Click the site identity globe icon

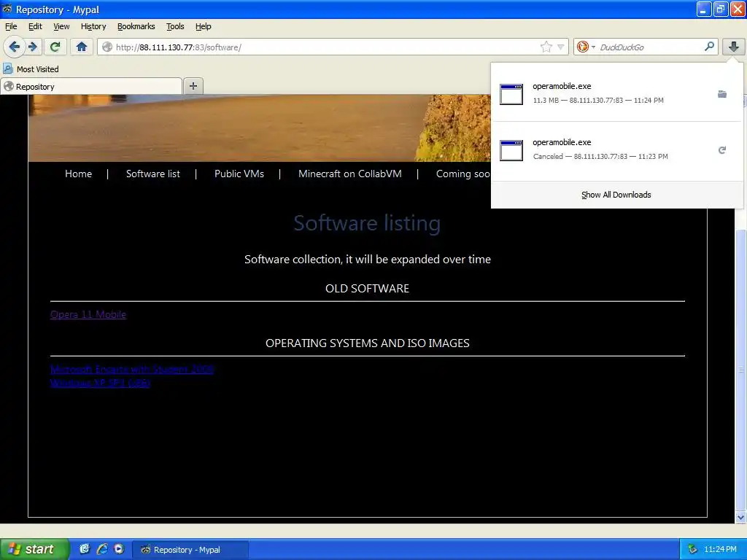(107, 47)
